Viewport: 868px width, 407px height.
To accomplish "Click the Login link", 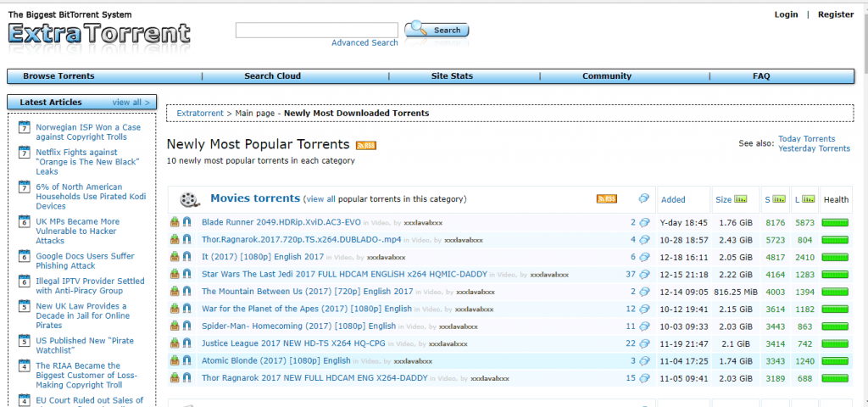I will tap(786, 14).
